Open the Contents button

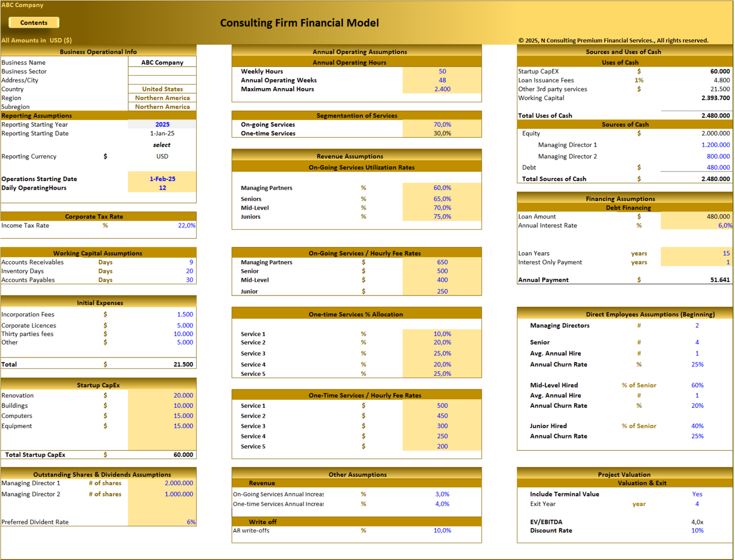click(34, 22)
